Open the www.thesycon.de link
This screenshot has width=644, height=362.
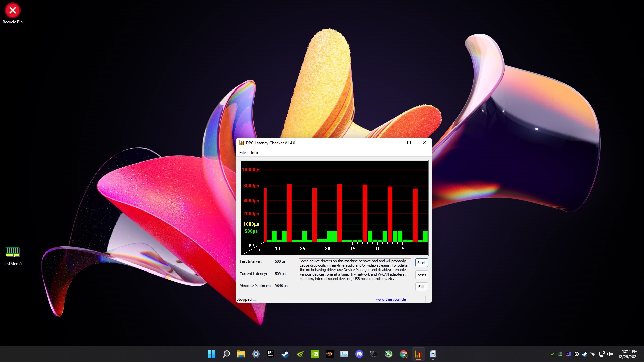pyautogui.click(x=391, y=299)
